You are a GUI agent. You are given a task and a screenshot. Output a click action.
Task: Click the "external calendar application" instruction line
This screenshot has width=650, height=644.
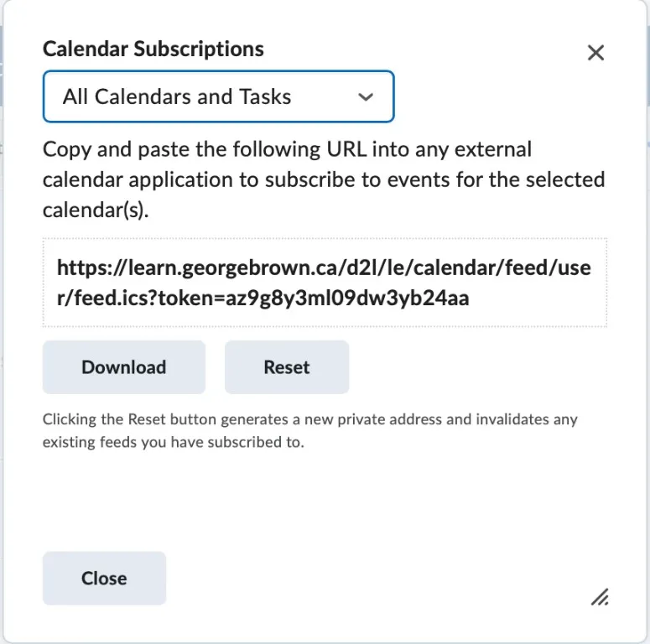coord(324,179)
